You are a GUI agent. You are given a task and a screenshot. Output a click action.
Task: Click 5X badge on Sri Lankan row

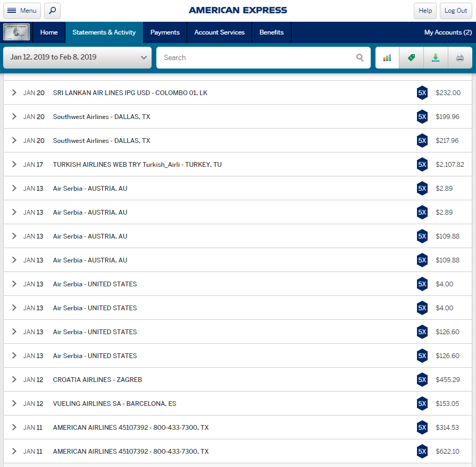coord(422,92)
